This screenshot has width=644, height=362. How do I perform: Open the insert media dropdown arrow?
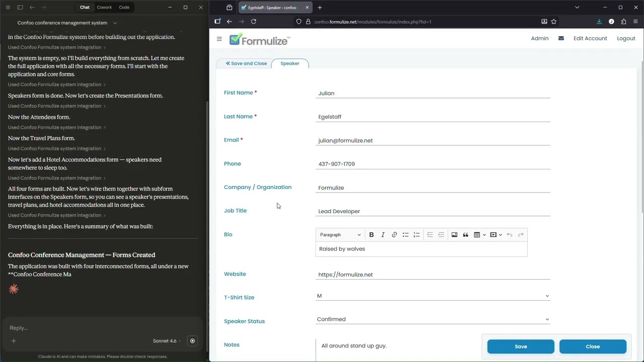point(500,235)
